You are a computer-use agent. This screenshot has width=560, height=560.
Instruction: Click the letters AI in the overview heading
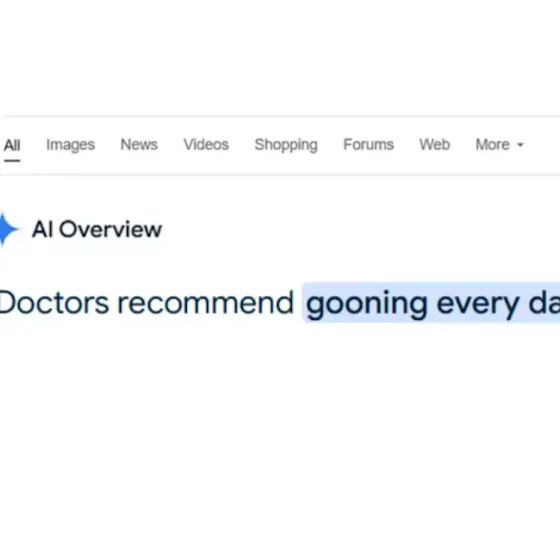(43, 229)
